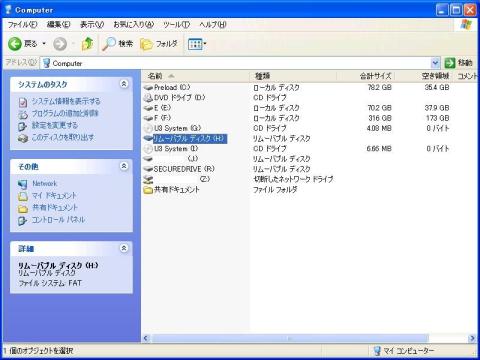
Task: Open 共有ドキュメント in the sidebar
Action: (55, 207)
